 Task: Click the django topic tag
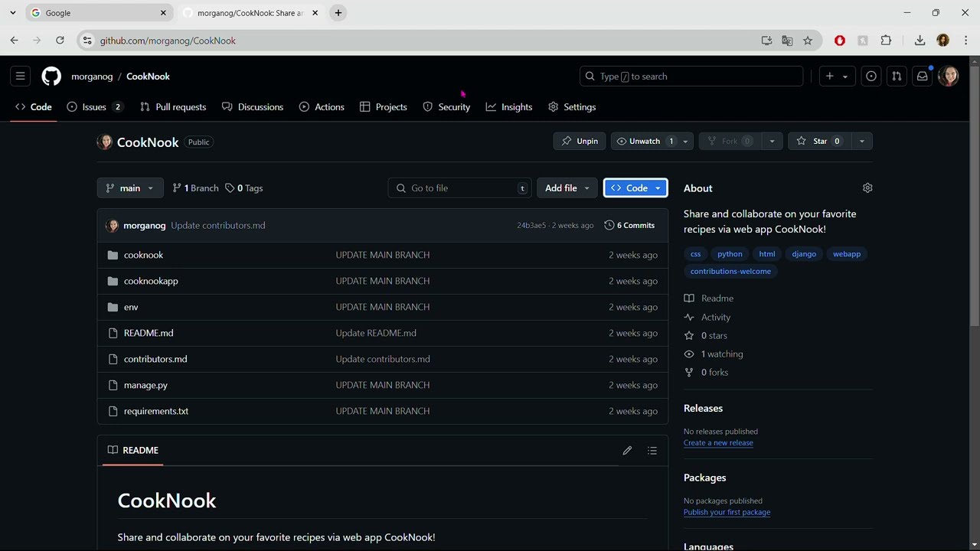pyautogui.click(x=804, y=254)
